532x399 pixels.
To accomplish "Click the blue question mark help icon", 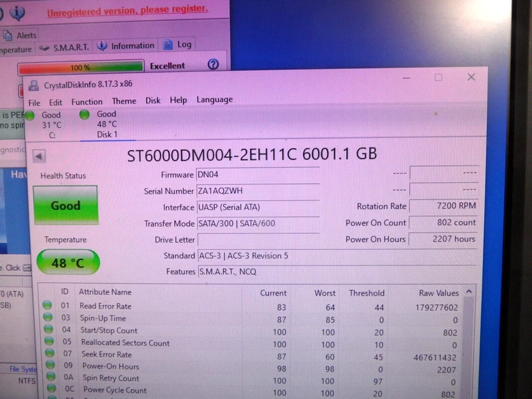I will 213,65.
